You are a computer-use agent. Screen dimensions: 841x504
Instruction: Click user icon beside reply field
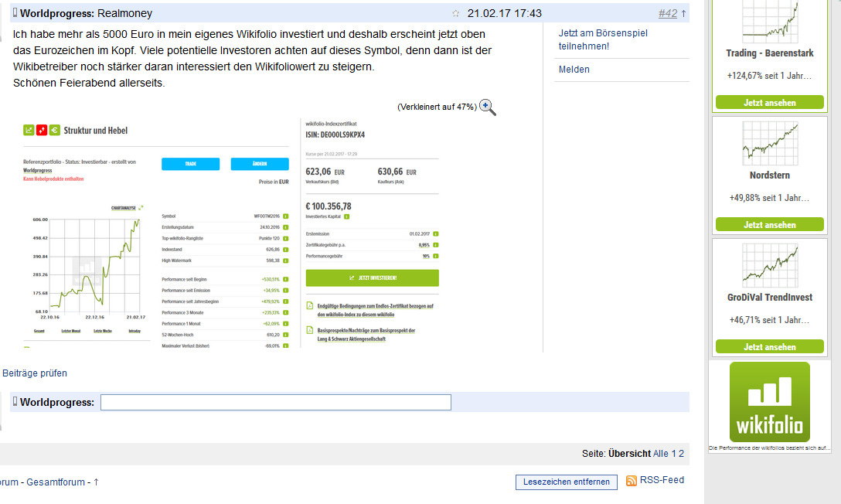[x=15, y=402]
